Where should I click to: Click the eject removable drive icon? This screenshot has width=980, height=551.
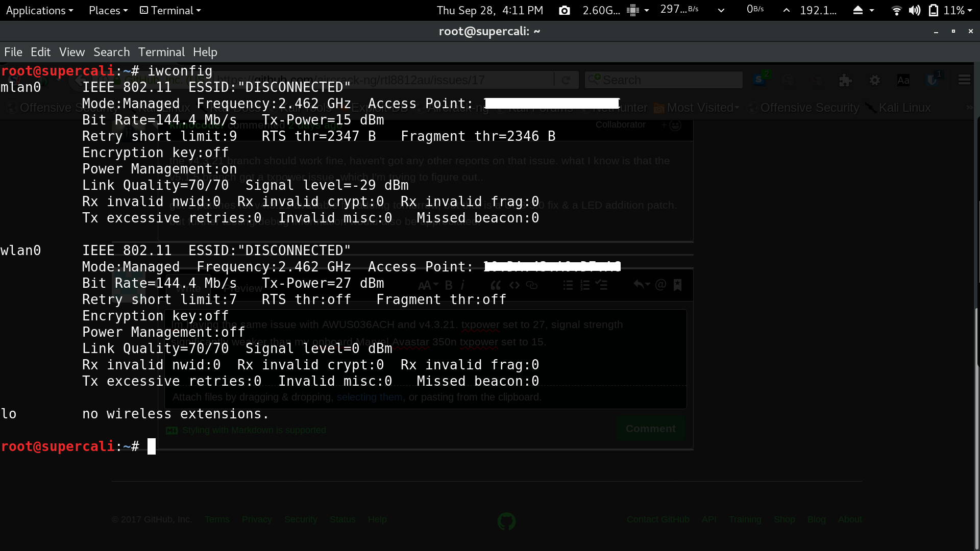pos(858,10)
